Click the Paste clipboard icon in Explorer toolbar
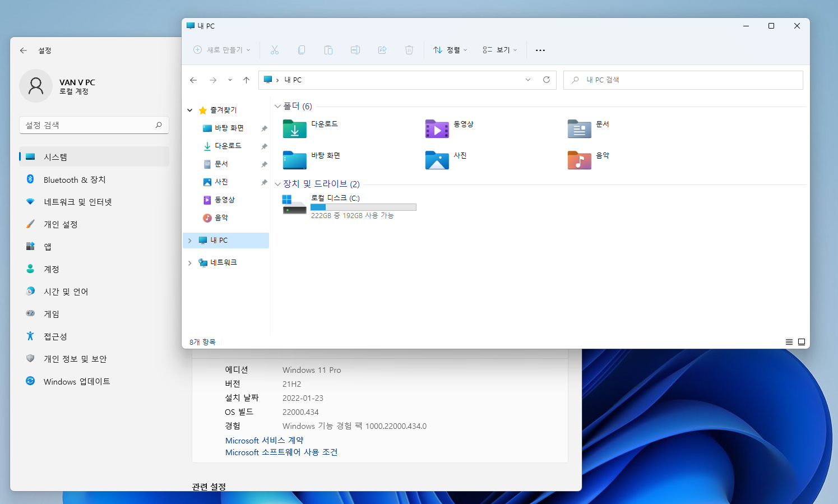838x504 pixels. 328,50
